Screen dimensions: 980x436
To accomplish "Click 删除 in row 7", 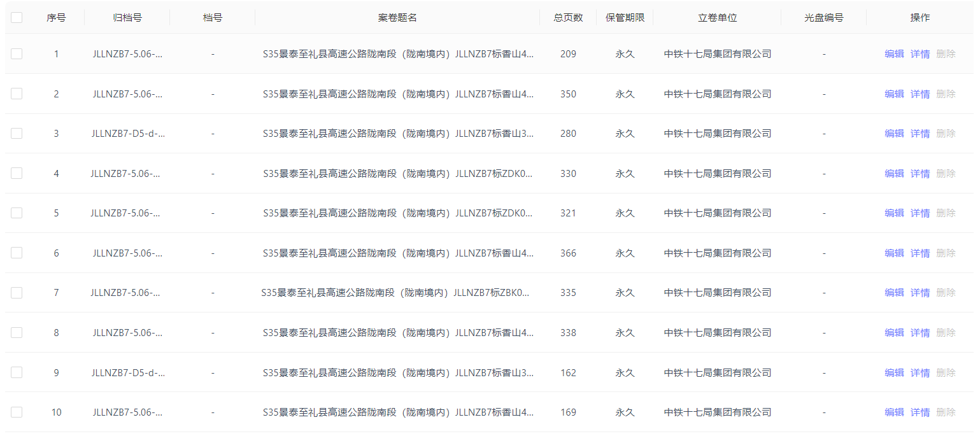I will (946, 293).
